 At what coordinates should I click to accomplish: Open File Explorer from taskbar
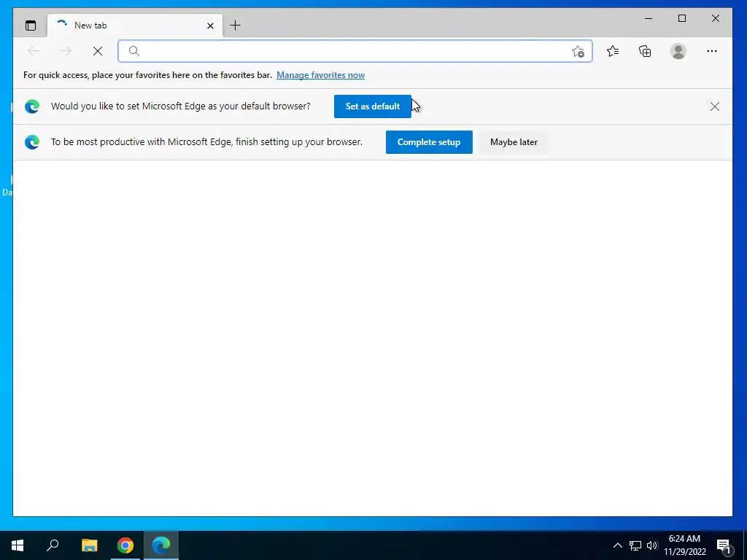coord(89,545)
